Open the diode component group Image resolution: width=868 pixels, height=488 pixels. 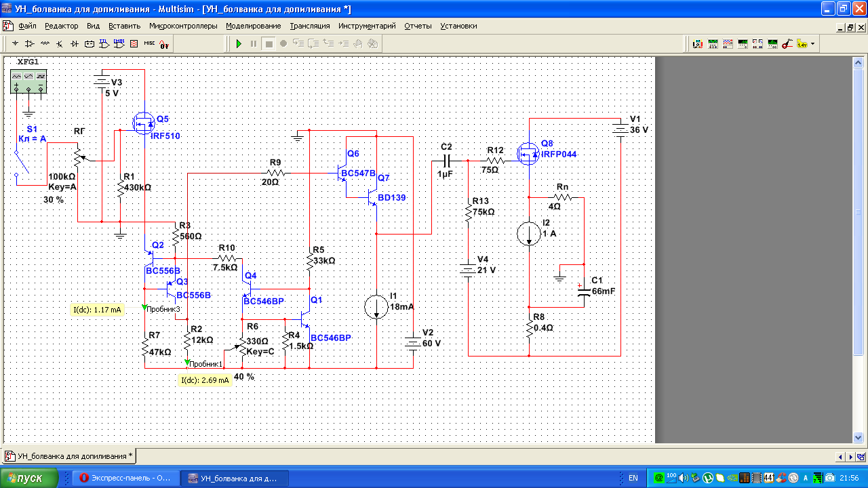pyautogui.click(x=75, y=43)
